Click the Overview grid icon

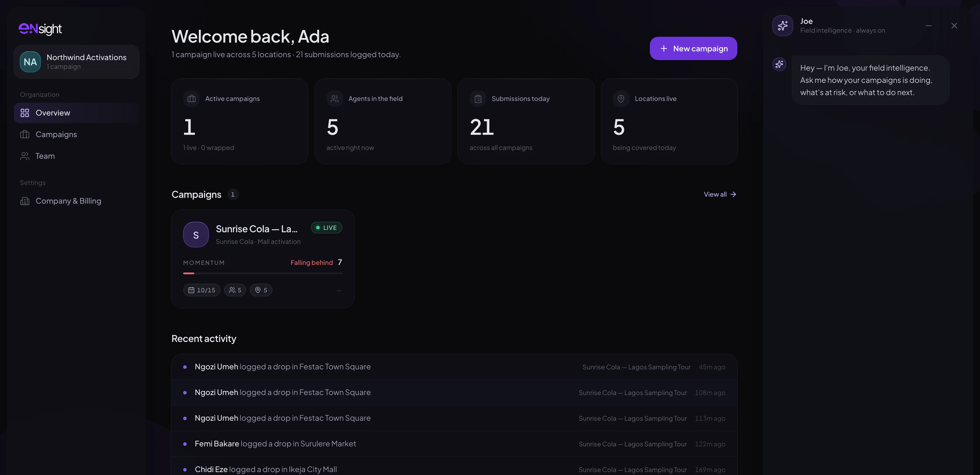pyautogui.click(x=25, y=113)
